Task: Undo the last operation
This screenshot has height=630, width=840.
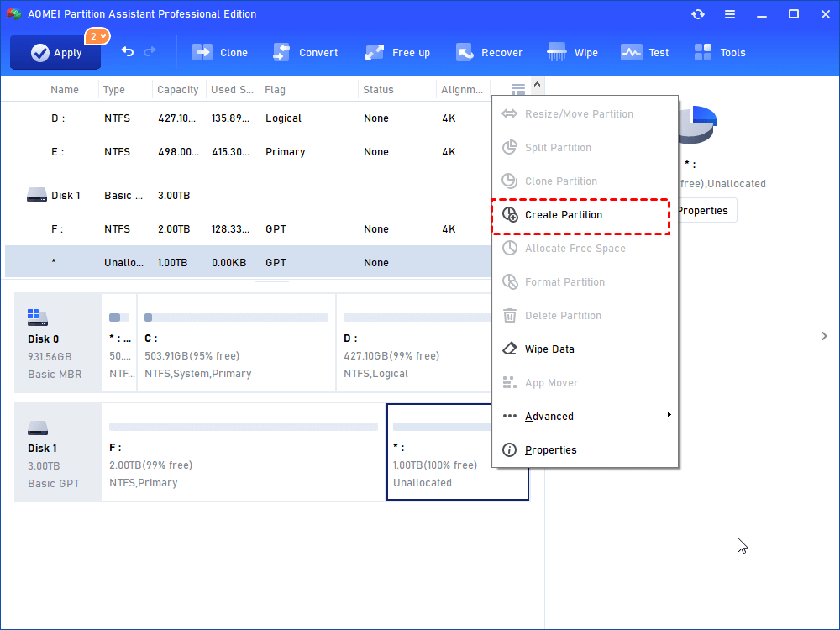Action: coord(128,51)
